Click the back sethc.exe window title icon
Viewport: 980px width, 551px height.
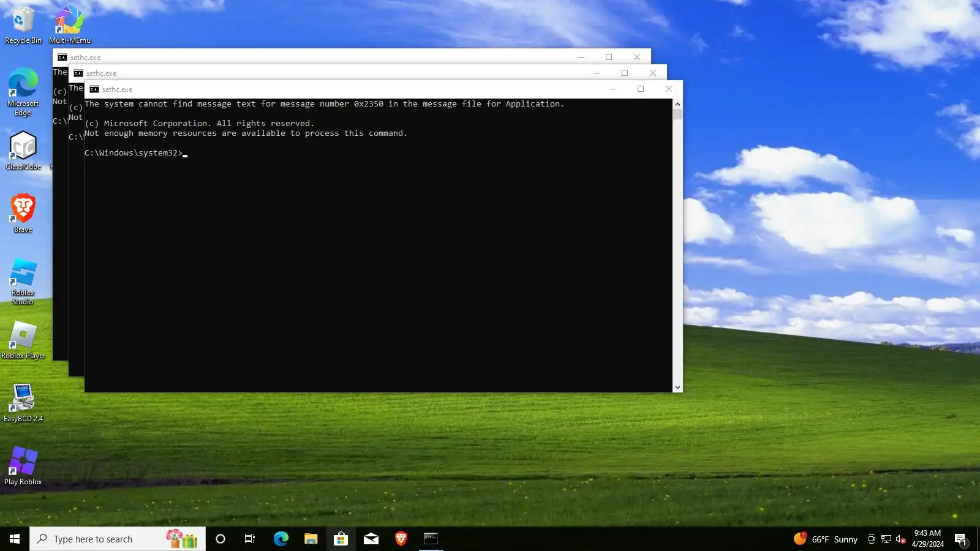coord(62,58)
